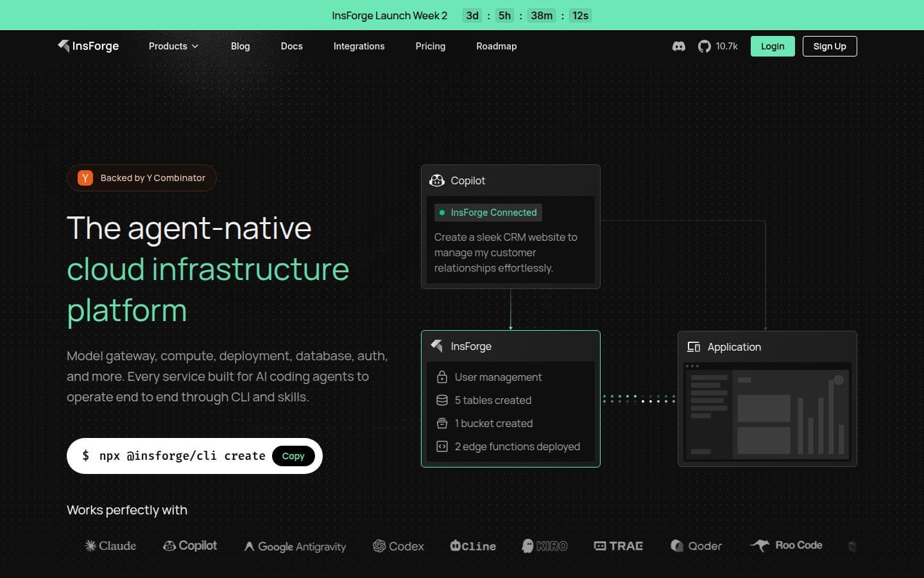This screenshot has width=924, height=578.
Task: Click the Qoder logo
Action: pyautogui.click(x=696, y=546)
